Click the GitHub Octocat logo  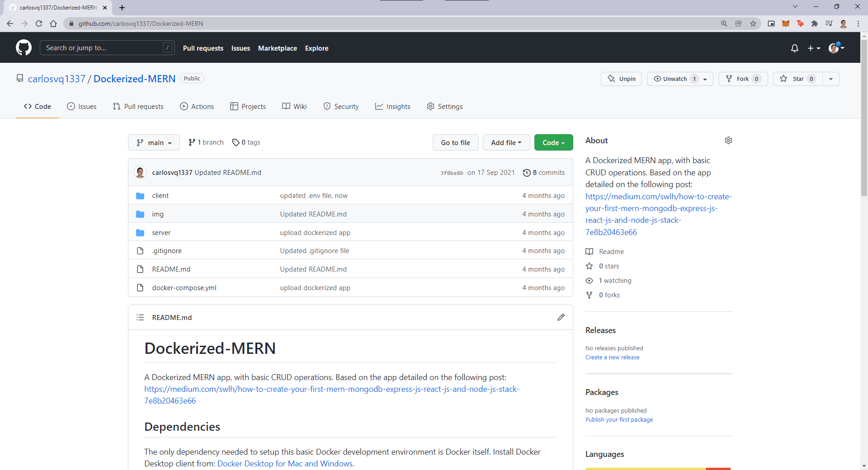coord(24,47)
